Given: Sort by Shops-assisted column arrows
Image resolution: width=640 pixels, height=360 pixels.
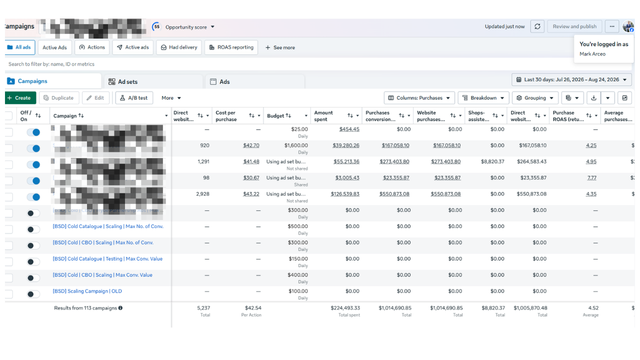Looking at the screenshot, I should pyautogui.click(x=495, y=116).
